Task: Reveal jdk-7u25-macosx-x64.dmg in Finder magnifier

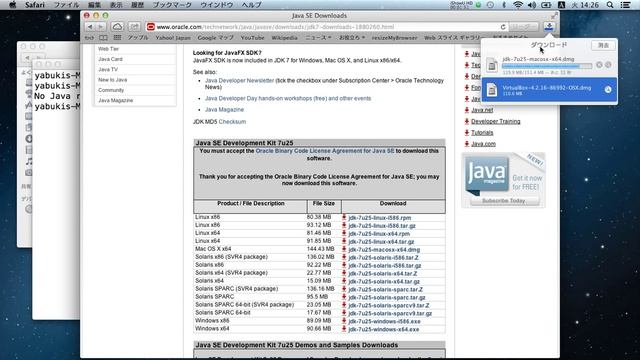Action: (608, 65)
